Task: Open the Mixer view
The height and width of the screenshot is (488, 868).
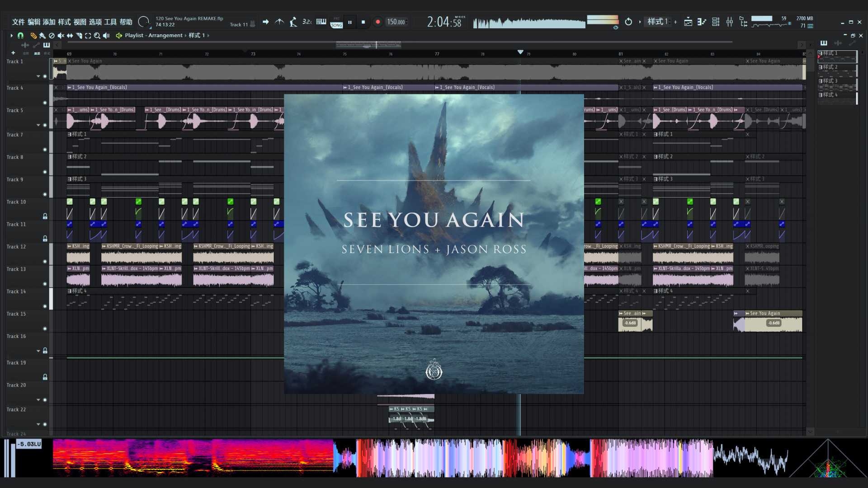Action: [x=729, y=22]
